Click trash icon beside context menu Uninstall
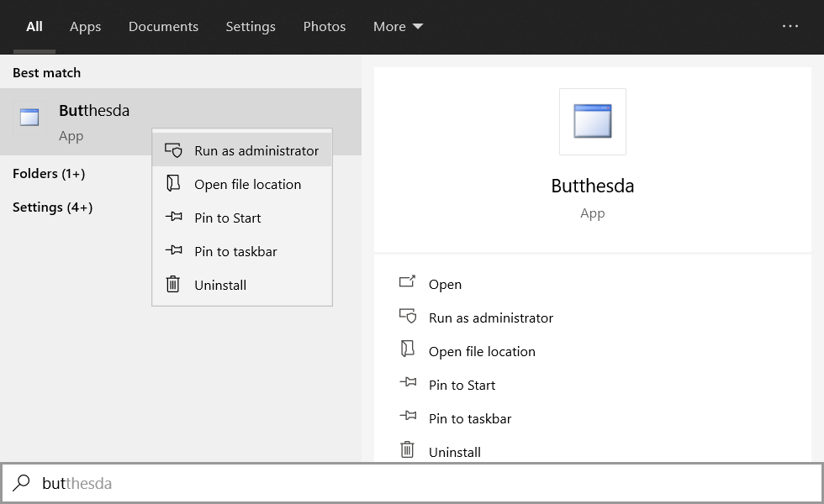The image size is (824, 504). tap(173, 284)
